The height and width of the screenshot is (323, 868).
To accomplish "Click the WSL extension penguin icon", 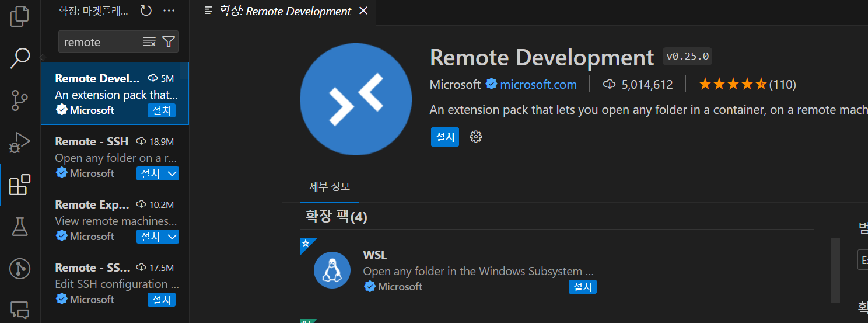I will [332, 270].
